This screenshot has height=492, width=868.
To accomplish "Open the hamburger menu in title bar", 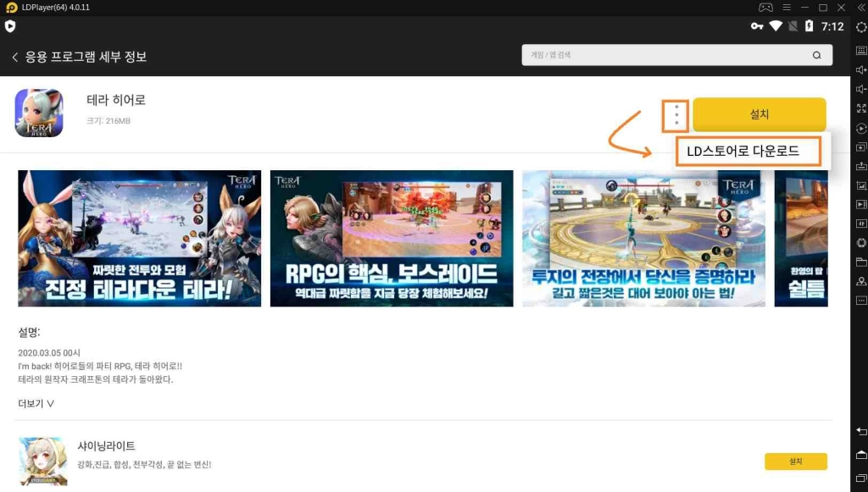I will 787,7.
